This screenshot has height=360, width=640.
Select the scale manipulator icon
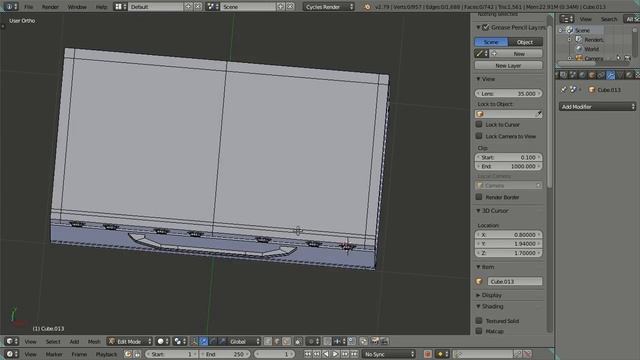point(222,341)
